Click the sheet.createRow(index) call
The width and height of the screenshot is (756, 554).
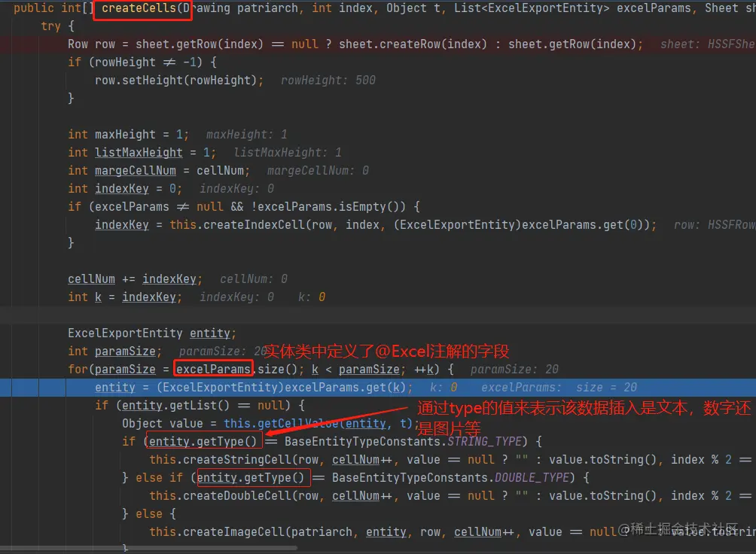click(x=413, y=44)
